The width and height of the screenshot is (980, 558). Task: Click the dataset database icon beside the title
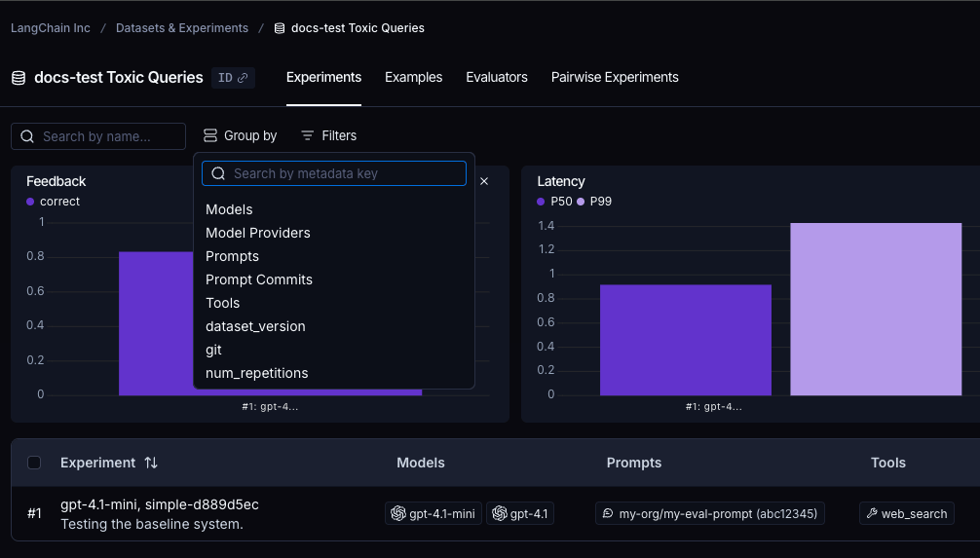pos(19,78)
